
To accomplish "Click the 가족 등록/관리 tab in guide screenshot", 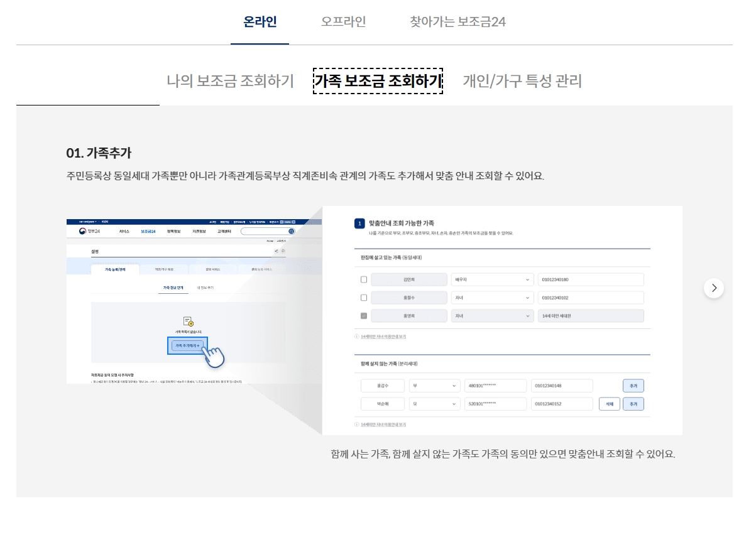I will (x=115, y=269).
